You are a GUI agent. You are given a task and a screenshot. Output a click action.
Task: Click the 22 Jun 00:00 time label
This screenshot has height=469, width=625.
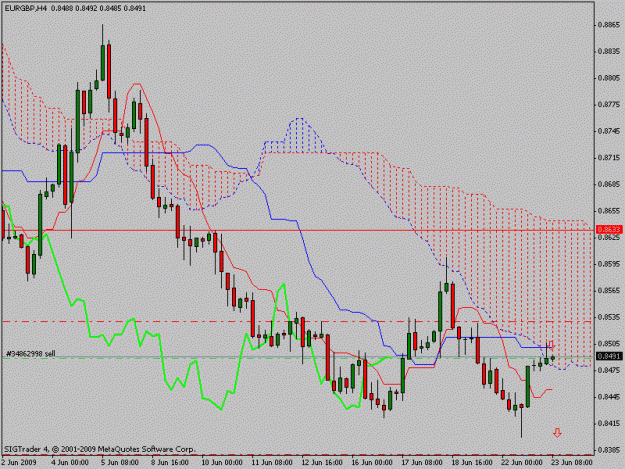[522, 463]
